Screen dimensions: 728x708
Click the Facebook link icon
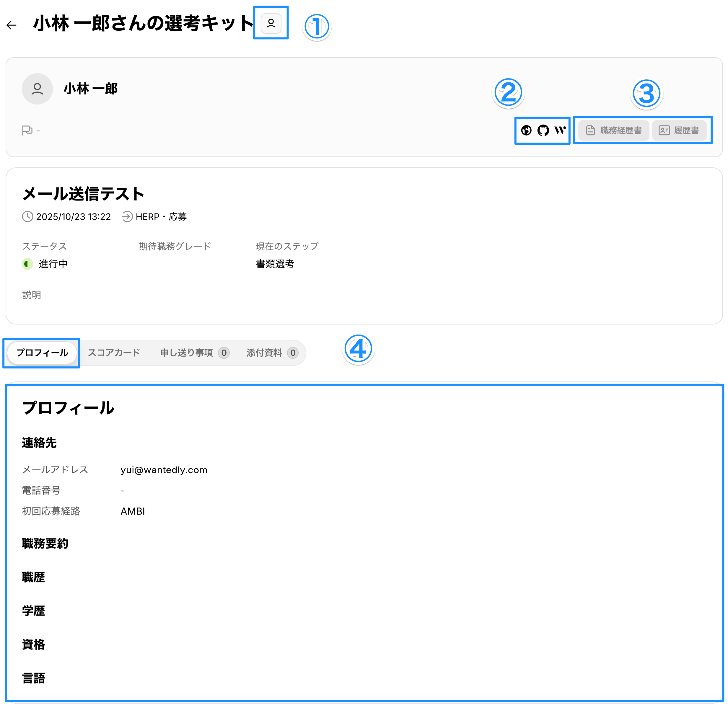526,130
